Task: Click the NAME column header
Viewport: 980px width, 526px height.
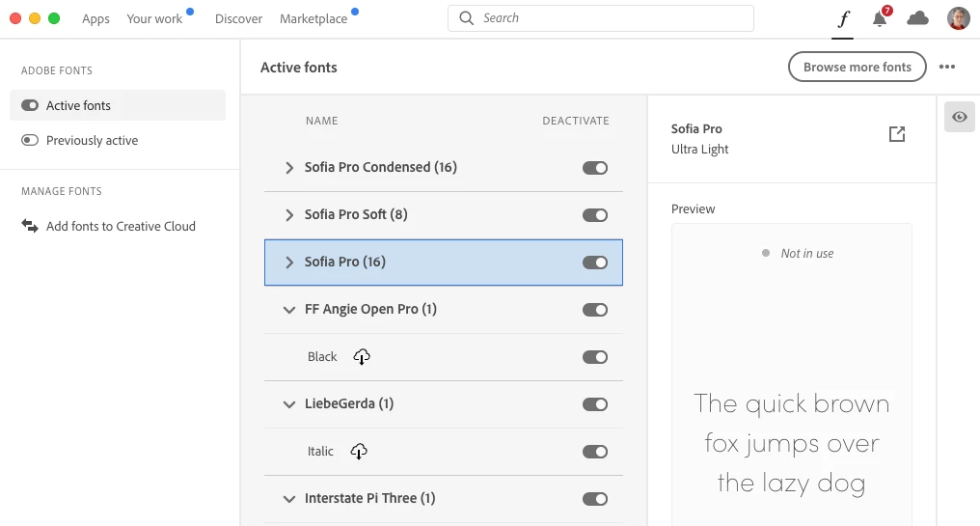Action: 322,121
